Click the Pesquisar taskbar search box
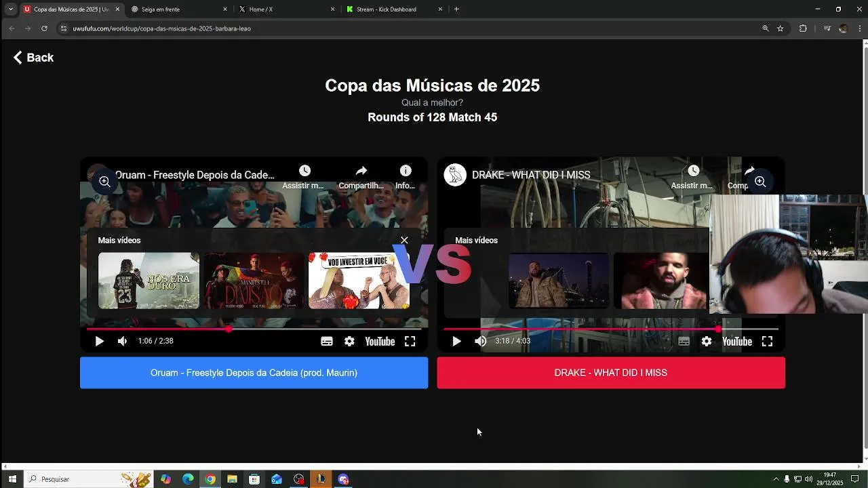Screen dimensions: 868x488 [88, 479]
